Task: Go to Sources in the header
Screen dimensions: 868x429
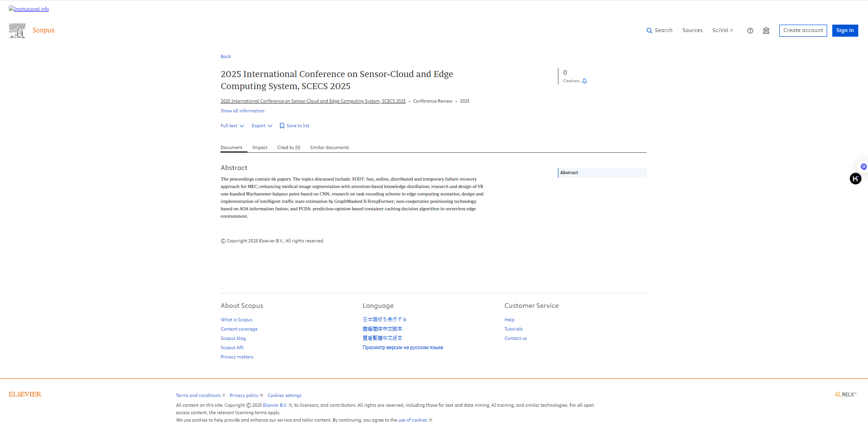Action: pos(692,31)
